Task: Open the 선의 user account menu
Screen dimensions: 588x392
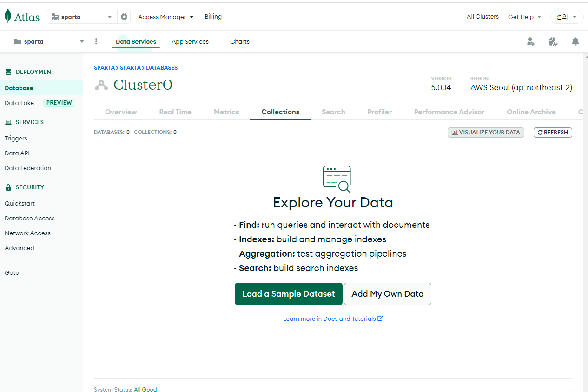Action: pyautogui.click(x=567, y=17)
